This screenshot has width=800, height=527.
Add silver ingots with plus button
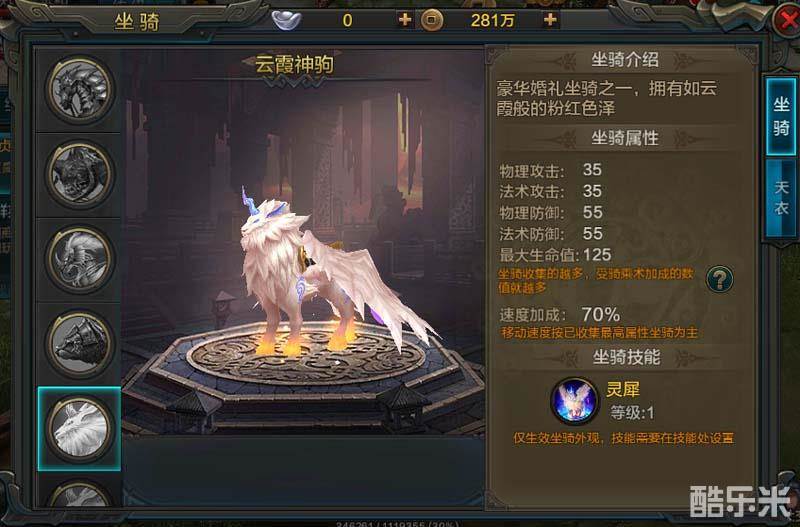pyautogui.click(x=405, y=20)
